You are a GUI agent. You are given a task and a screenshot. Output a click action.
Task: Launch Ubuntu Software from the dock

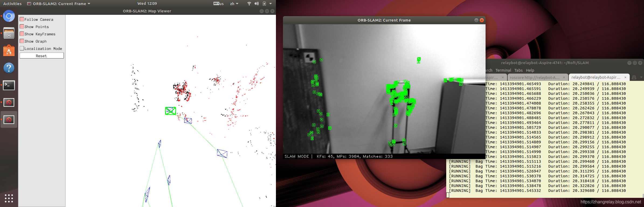(9, 50)
